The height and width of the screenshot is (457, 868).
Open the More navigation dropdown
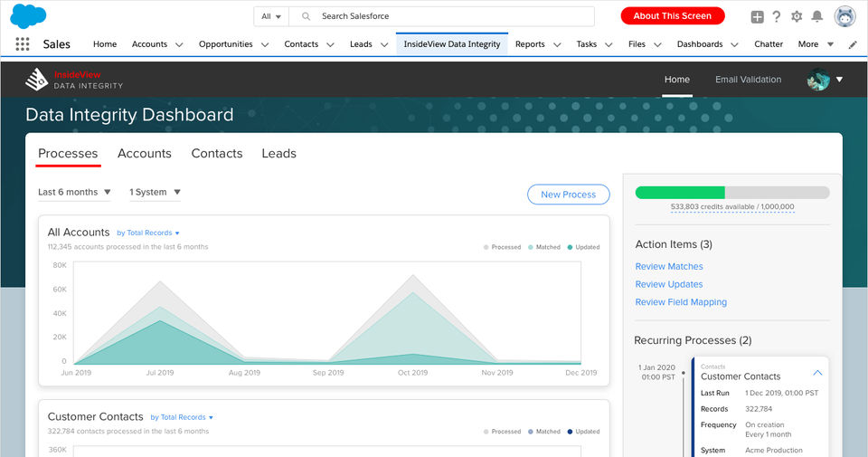[816, 44]
